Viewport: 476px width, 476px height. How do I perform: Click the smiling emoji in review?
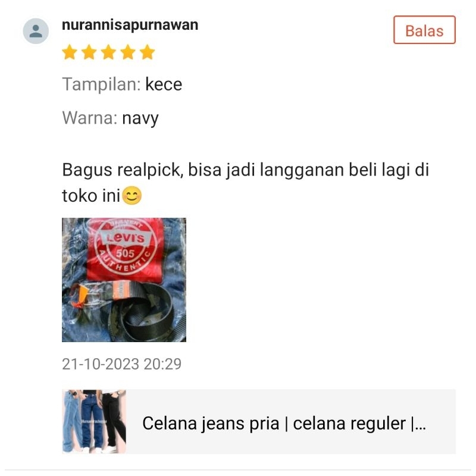(131, 196)
